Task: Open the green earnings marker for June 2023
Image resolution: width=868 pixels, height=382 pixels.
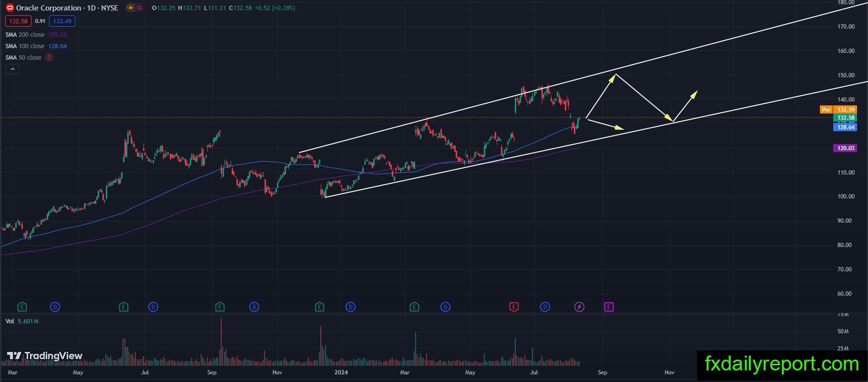Action: [123, 307]
